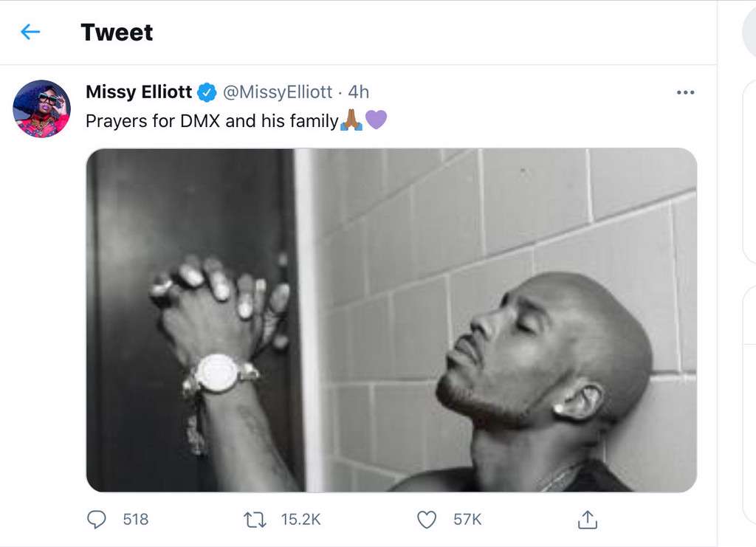Screen dimensions: 756x547
Task: Click the Missy Elliott display name
Action: click(x=139, y=92)
